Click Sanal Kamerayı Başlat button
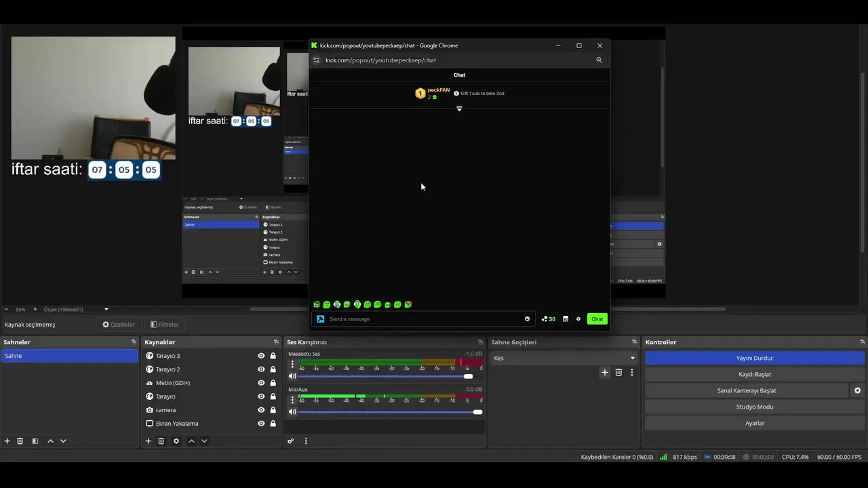Screen dimensions: 868x488 point(747,390)
